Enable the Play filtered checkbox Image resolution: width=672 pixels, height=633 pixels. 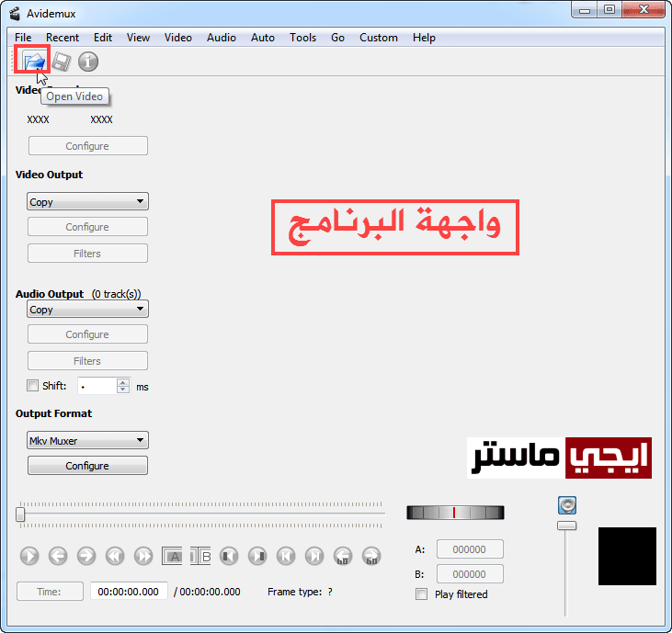[x=421, y=594]
